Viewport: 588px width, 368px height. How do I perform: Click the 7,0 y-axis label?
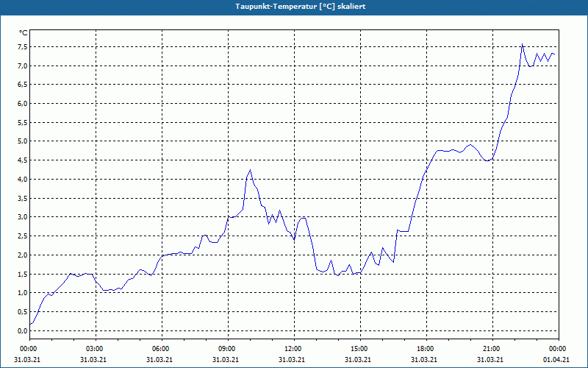click(x=23, y=66)
